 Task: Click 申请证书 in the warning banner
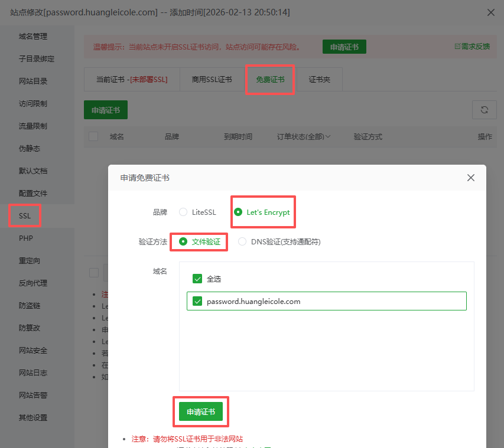point(344,47)
